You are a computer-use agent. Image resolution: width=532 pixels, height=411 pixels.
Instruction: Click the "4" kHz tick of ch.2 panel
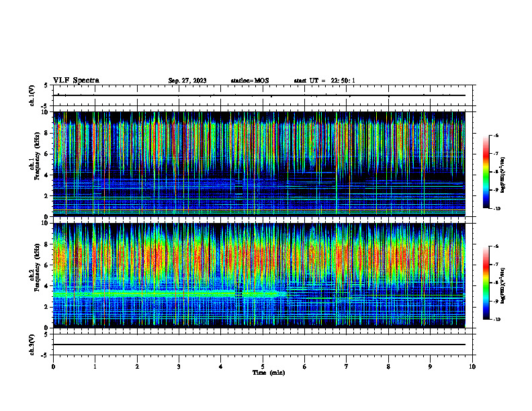pos(46,286)
